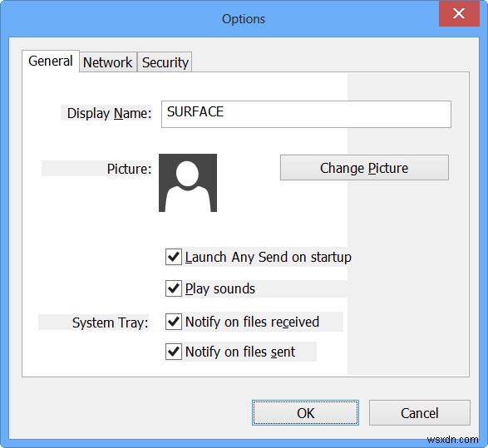
Task: Click the Display Name input field
Action: point(306,114)
